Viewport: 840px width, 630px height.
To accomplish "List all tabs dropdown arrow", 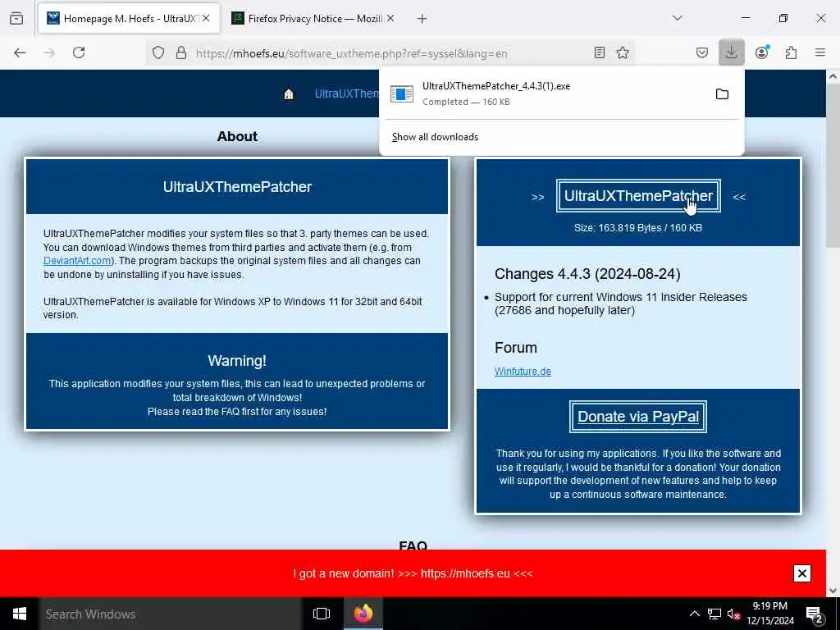I will [678, 18].
